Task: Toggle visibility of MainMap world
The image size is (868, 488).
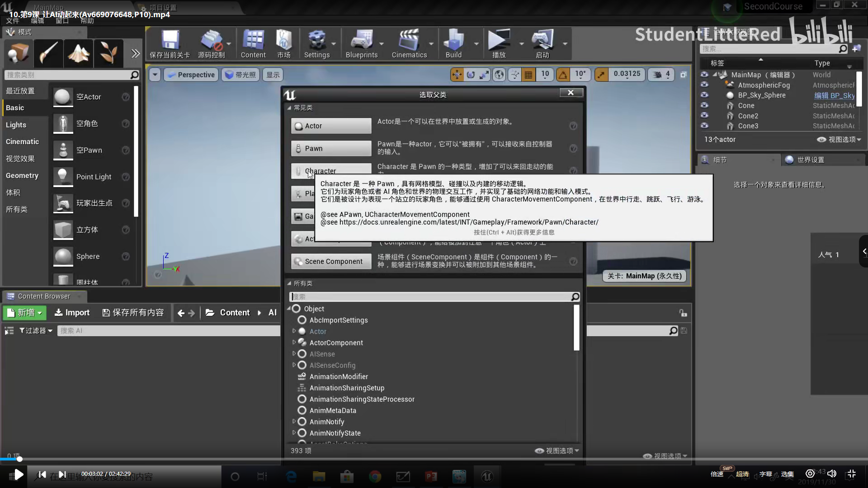Action: [704, 75]
